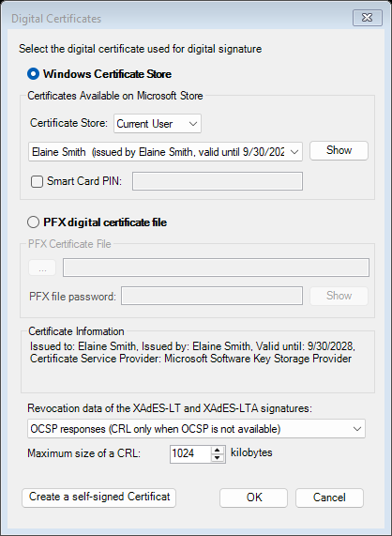
Task: Click Create a self-signed Certificate button
Action: pos(99,498)
